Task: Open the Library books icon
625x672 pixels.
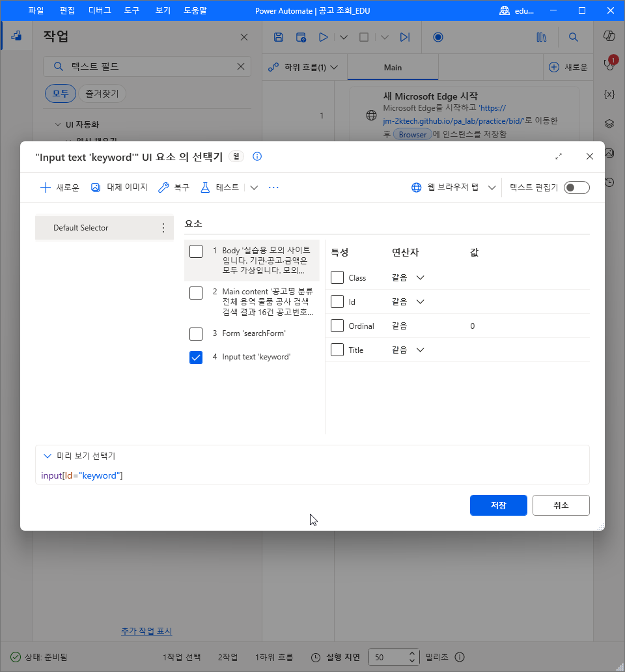Action: point(542,37)
